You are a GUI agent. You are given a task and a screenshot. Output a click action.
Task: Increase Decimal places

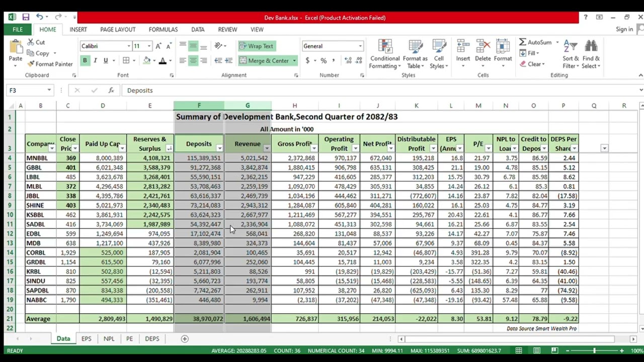pos(348,61)
